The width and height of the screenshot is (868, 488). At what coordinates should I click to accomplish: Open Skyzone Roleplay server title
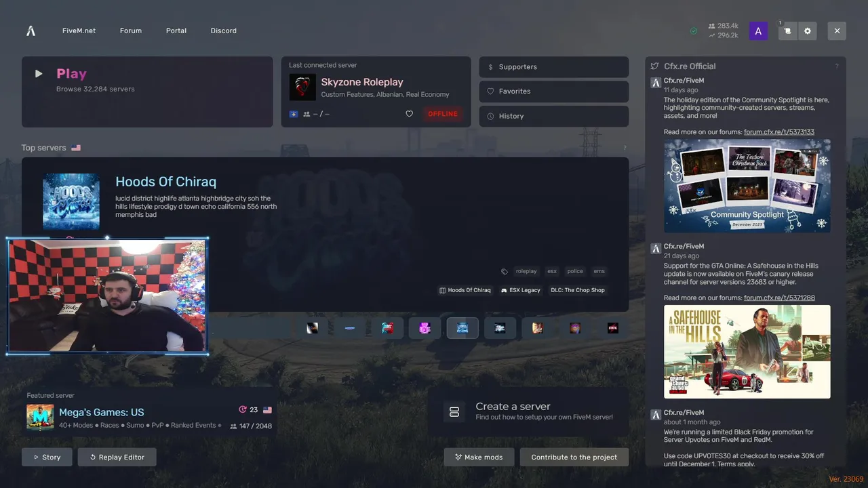point(362,82)
